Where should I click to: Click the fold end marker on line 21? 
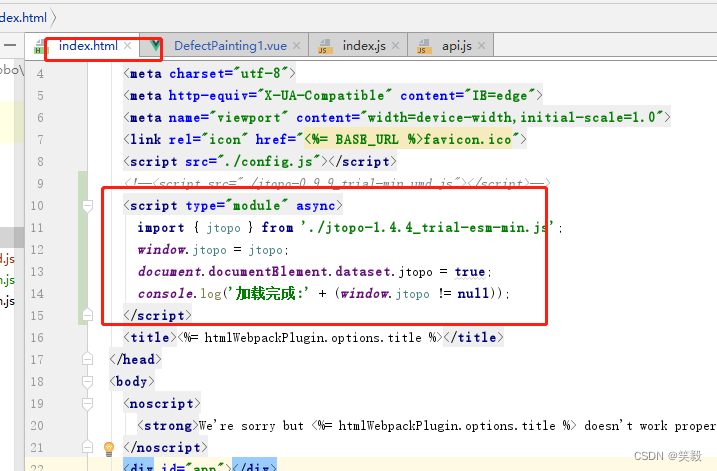tap(88, 447)
